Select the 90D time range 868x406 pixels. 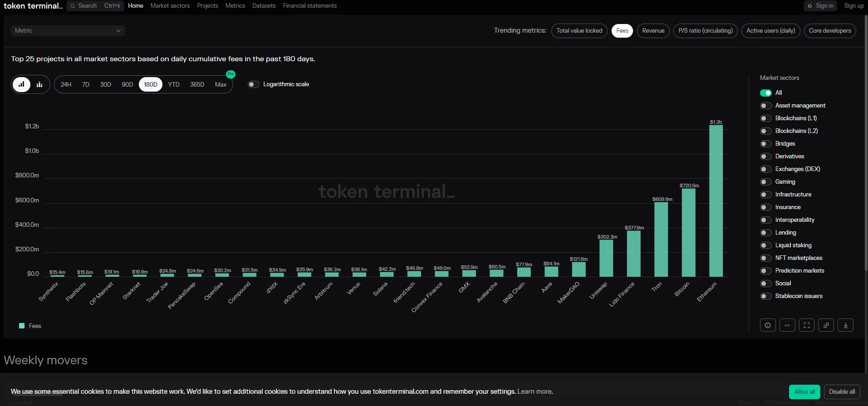click(x=128, y=84)
